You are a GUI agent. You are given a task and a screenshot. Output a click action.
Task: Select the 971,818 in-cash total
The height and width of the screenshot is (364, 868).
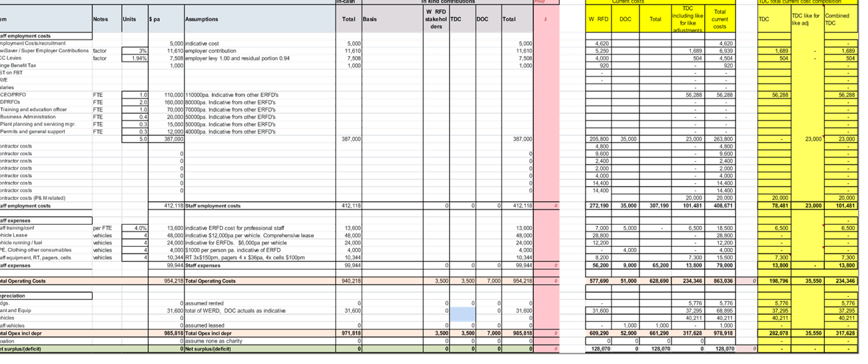(x=348, y=333)
